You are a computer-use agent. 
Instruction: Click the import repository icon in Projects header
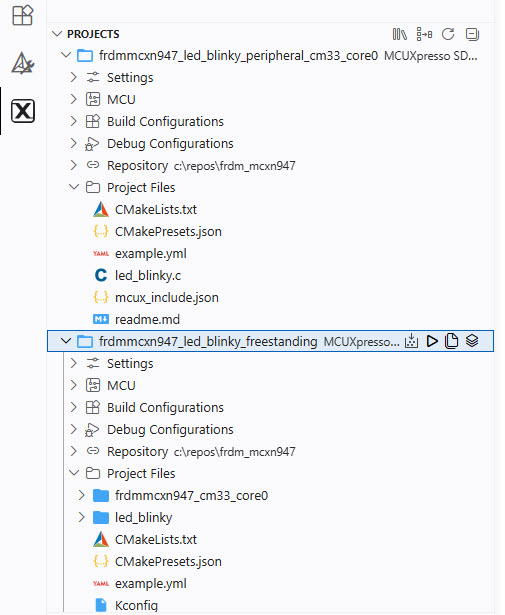click(400, 34)
